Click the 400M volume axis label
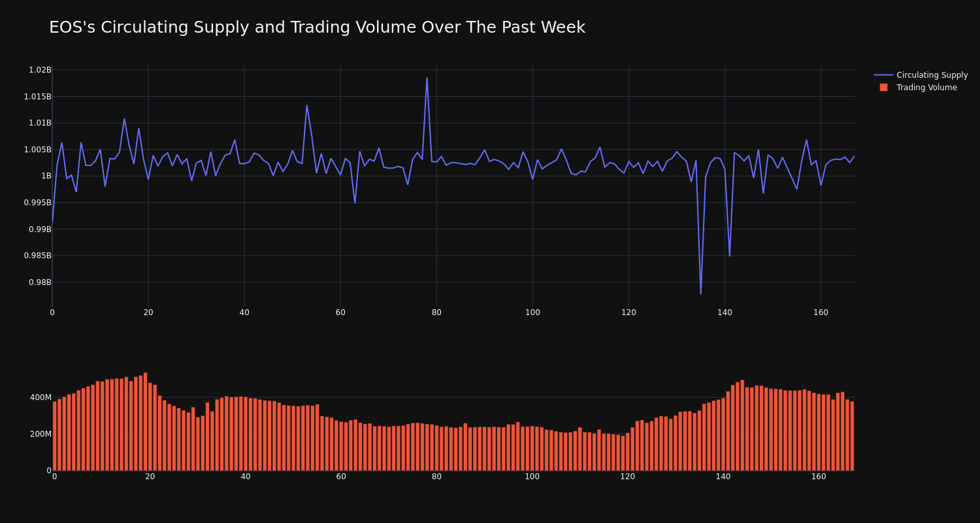The height and width of the screenshot is (523, 980). pyautogui.click(x=41, y=397)
